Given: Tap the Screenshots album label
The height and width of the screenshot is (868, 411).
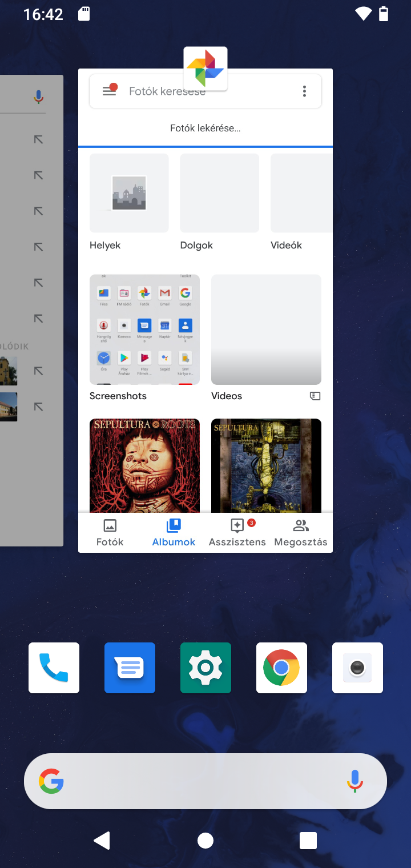Looking at the screenshot, I should [118, 396].
